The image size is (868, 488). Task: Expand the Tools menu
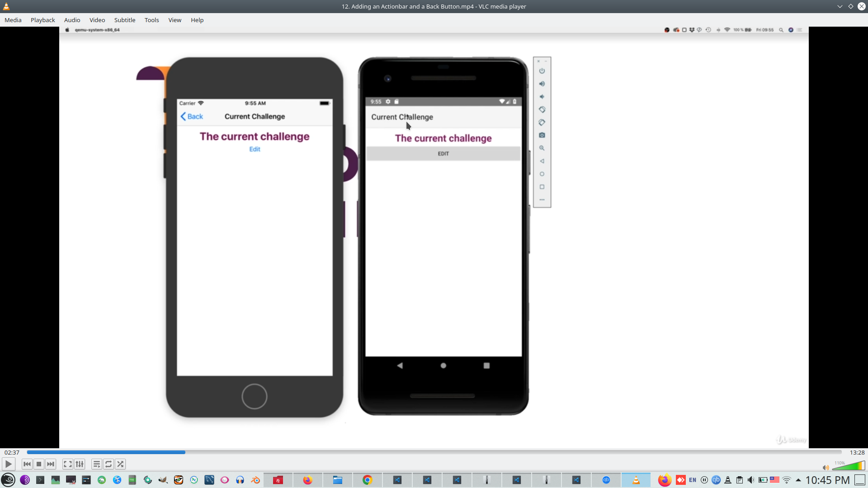pyautogui.click(x=151, y=20)
